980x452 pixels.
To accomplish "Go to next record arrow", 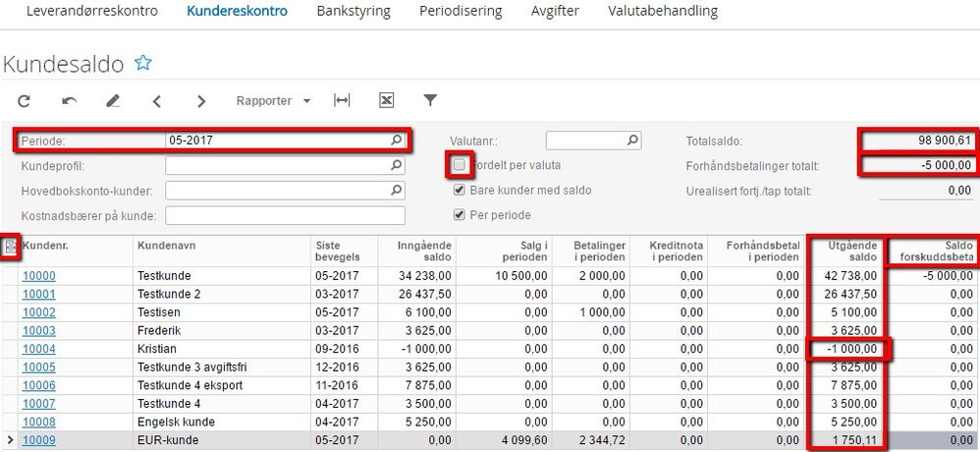I will [x=200, y=100].
